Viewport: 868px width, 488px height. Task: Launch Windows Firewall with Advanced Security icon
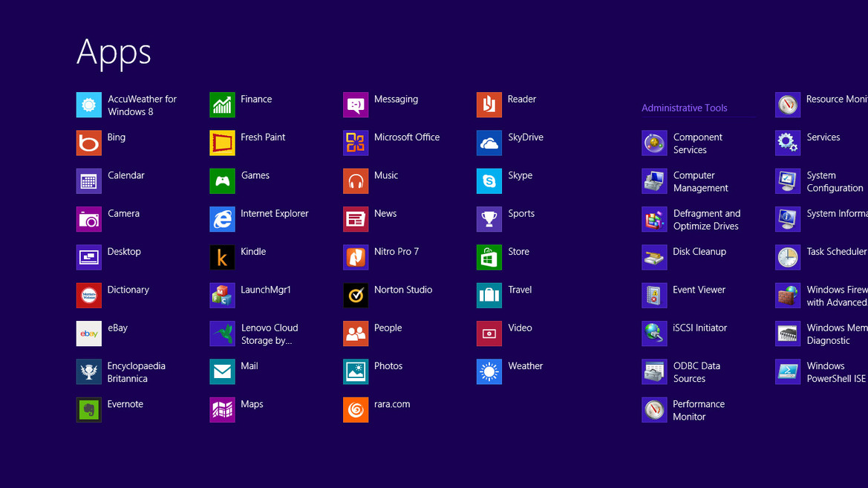(x=788, y=296)
